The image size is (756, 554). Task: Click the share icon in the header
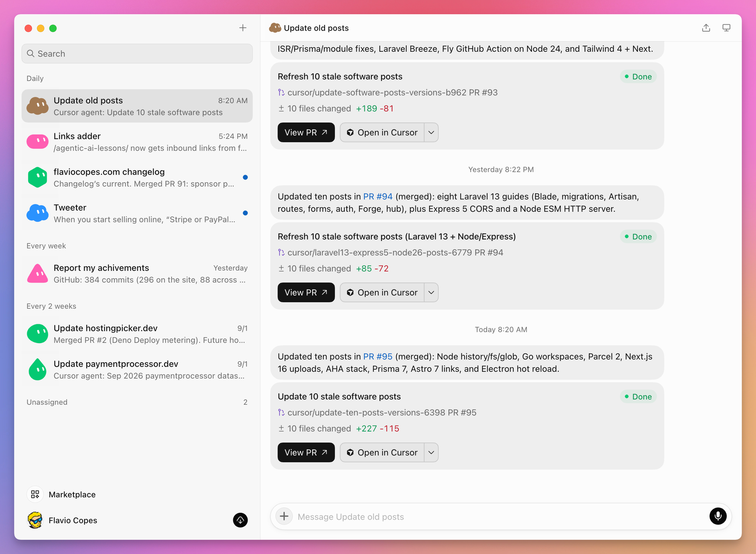click(706, 28)
